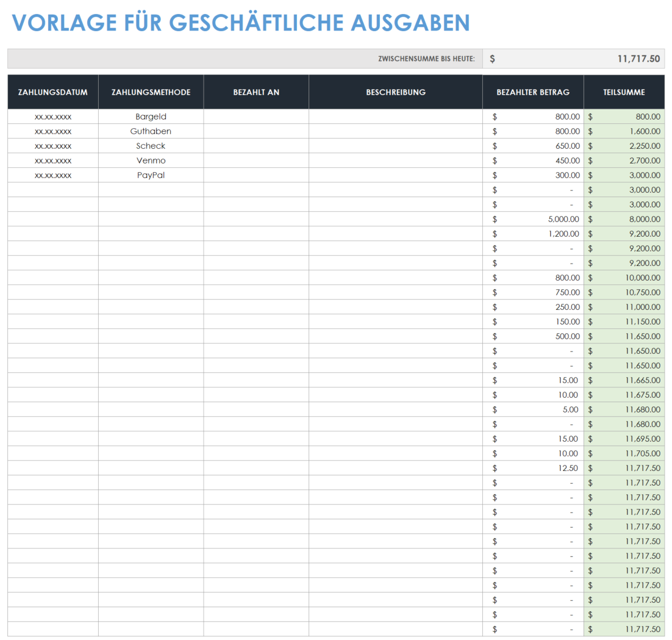Select the 450.00 paid amount cell
Image resolution: width=672 pixels, height=640 pixels.
pyautogui.click(x=533, y=160)
